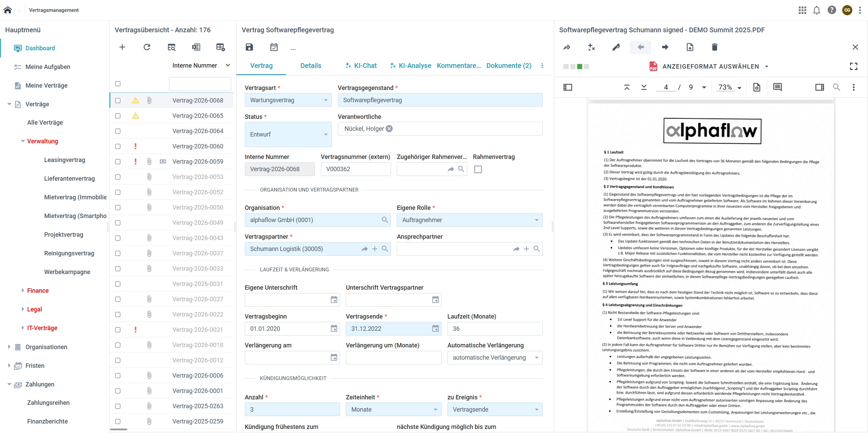
Task: Open the PDF zoom level dropdown
Action: click(x=739, y=88)
